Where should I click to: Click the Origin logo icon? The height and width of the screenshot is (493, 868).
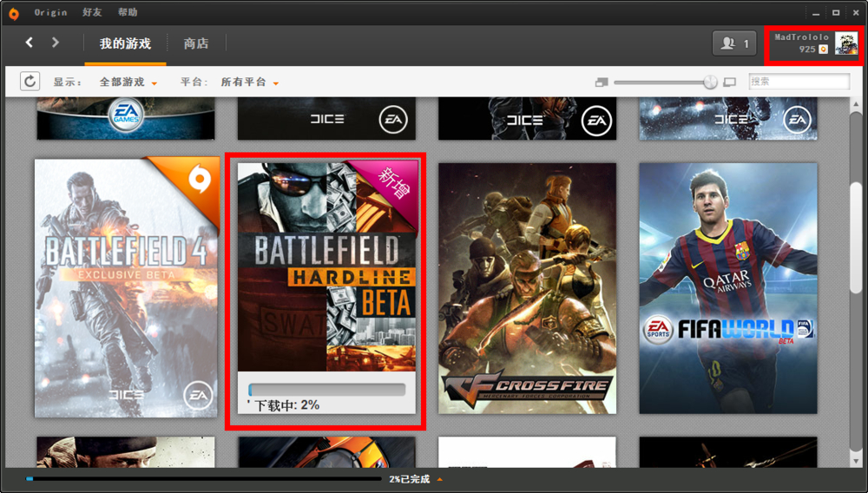tap(14, 13)
